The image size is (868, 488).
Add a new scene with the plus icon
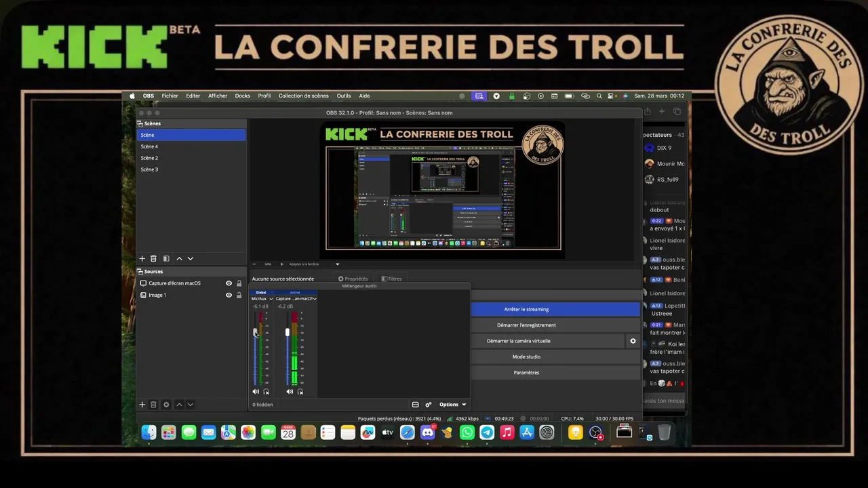142,259
